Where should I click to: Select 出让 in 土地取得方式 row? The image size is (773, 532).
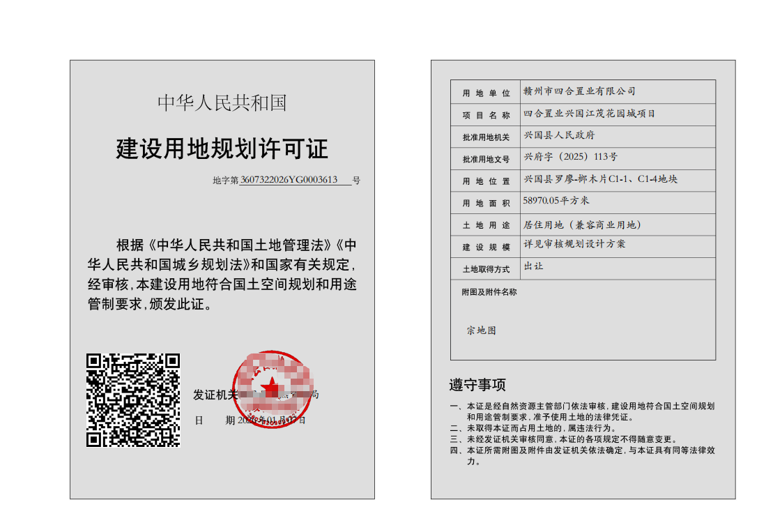[x=533, y=266]
